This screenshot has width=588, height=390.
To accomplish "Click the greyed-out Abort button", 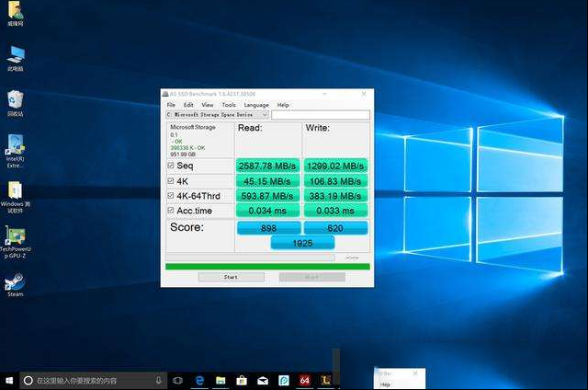I will coord(312,277).
